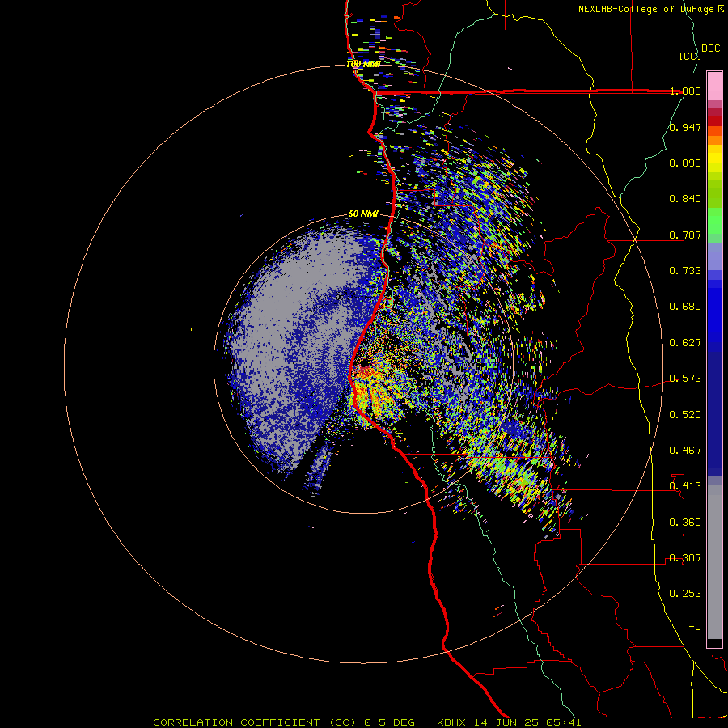Viewport: 728px width, 728px height.
Task: Click the KBHX station identifier
Action: pos(451,722)
